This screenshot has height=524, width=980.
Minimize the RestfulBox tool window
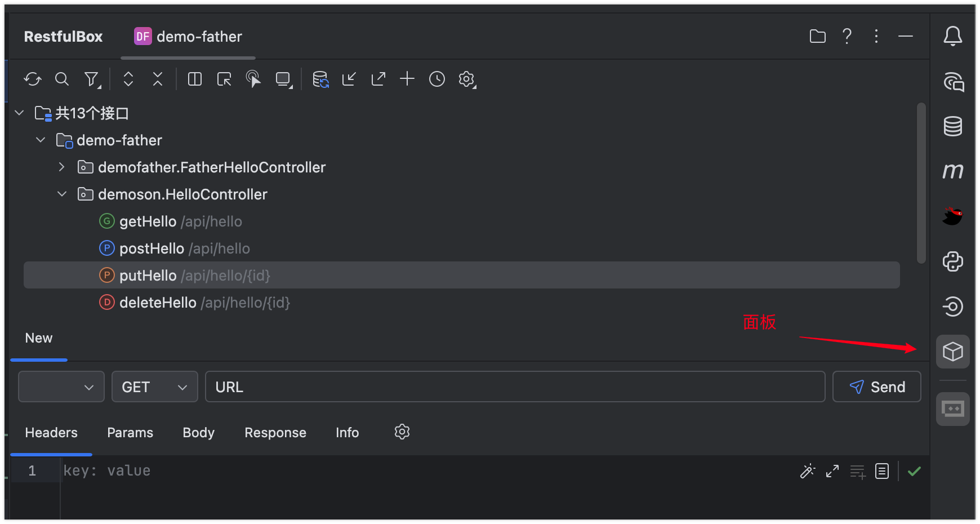[x=906, y=37]
